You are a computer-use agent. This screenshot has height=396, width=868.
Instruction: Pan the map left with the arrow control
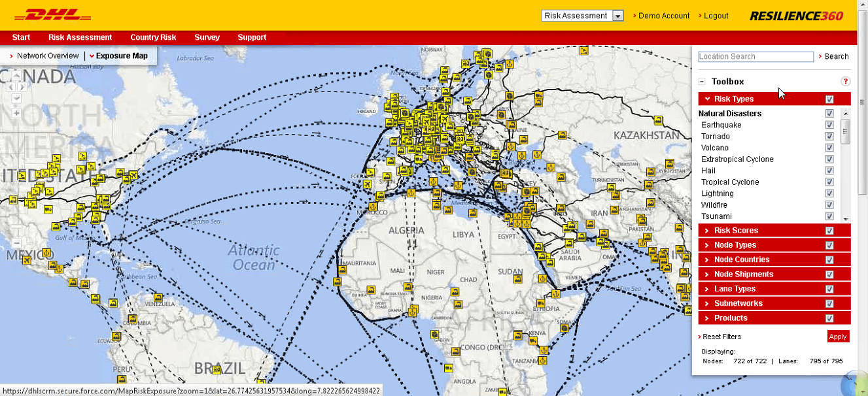tap(10, 86)
